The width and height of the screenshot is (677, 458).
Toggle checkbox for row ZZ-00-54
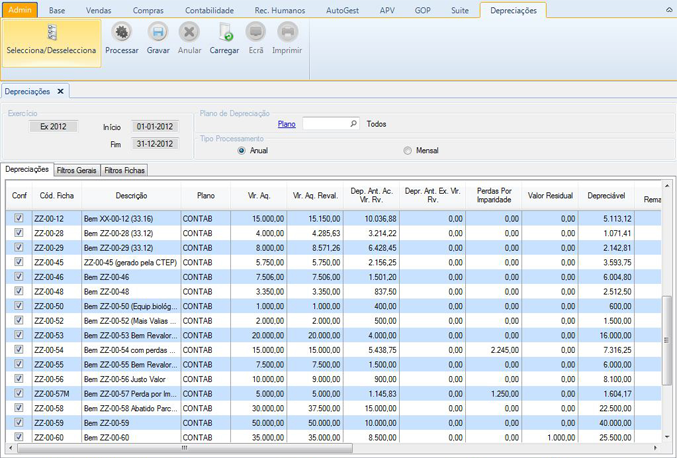(19, 350)
